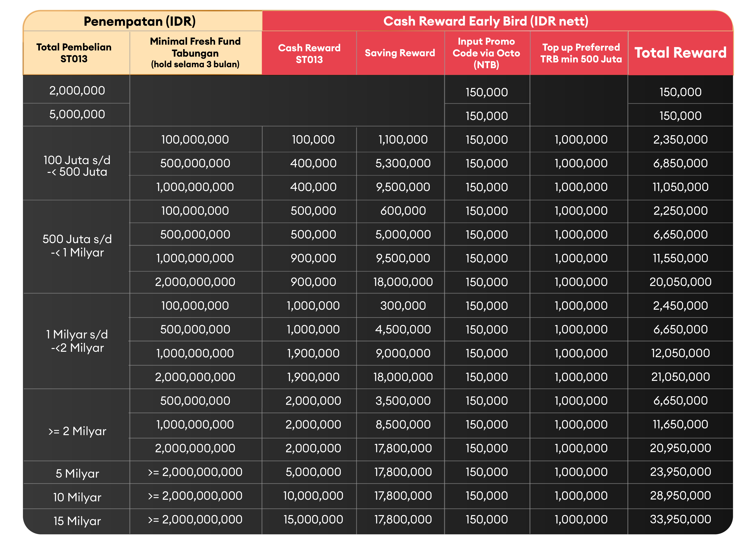Image resolution: width=756 pixels, height=545 pixels.
Task: Click total reward '11,650,000'
Action: [680, 424]
